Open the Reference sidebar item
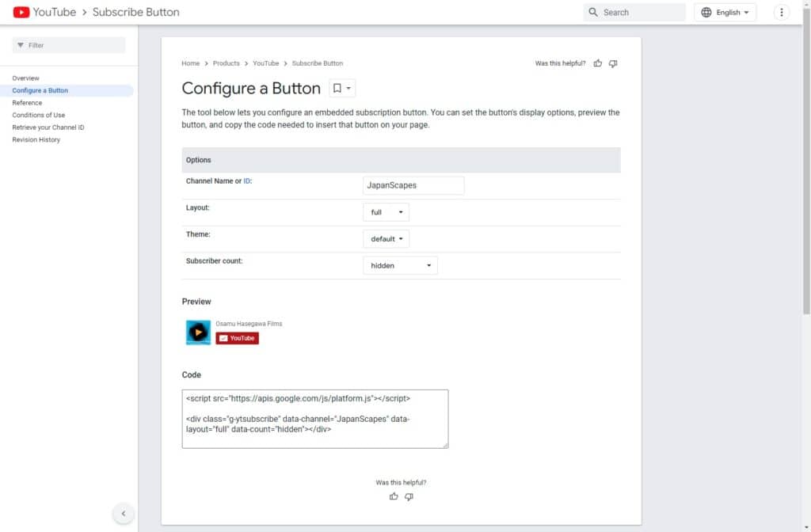This screenshot has height=532, width=811. (27, 103)
